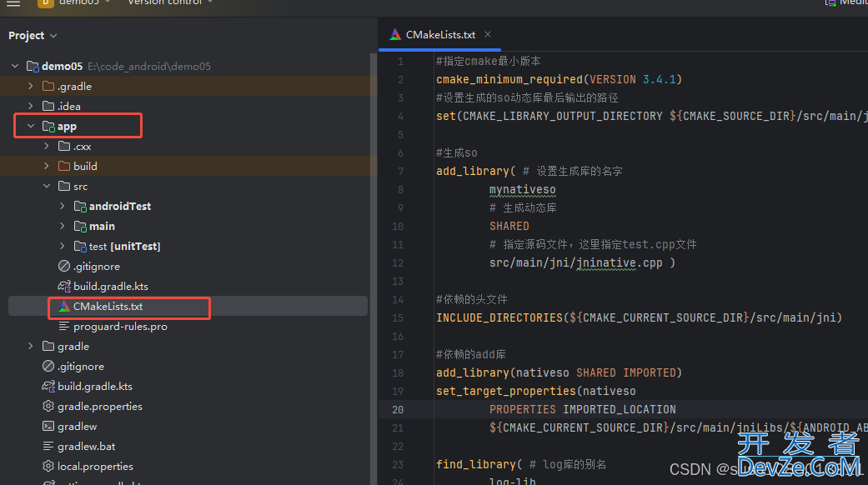Click the PROPERTIES IMPORTED_LOCATION text on line 20

point(582,410)
